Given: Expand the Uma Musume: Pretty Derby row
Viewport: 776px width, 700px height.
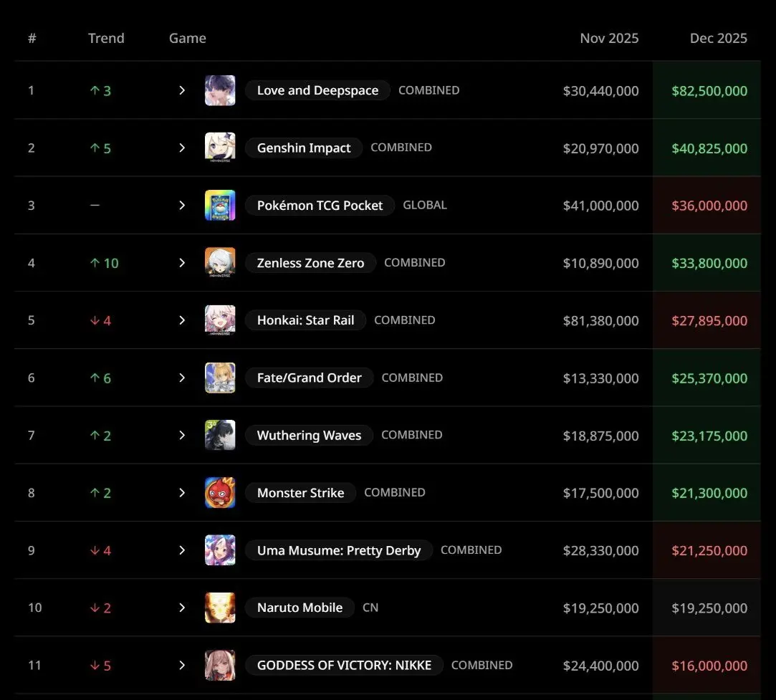Looking at the screenshot, I should (182, 550).
